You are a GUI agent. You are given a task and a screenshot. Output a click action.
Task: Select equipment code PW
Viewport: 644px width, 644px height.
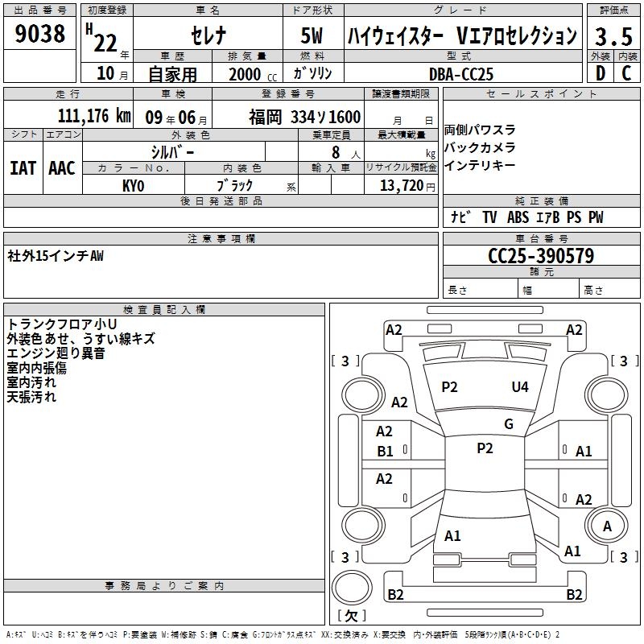596,217
